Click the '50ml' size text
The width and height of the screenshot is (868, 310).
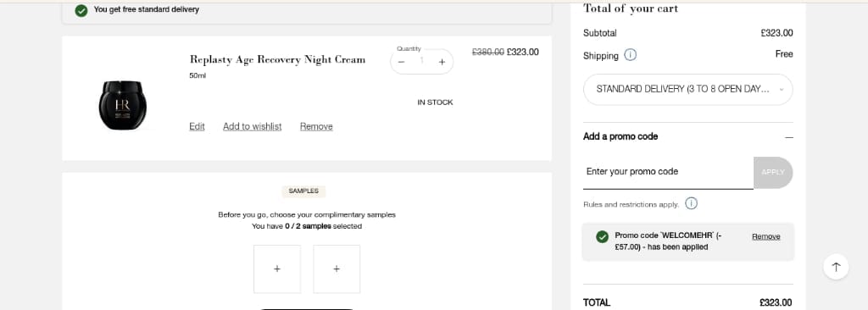click(198, 76)
